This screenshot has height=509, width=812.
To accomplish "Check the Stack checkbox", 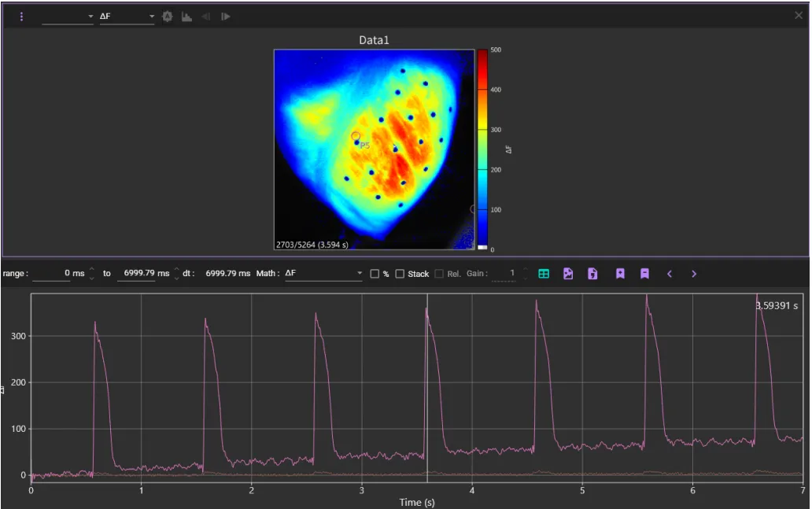I will 400,274.
